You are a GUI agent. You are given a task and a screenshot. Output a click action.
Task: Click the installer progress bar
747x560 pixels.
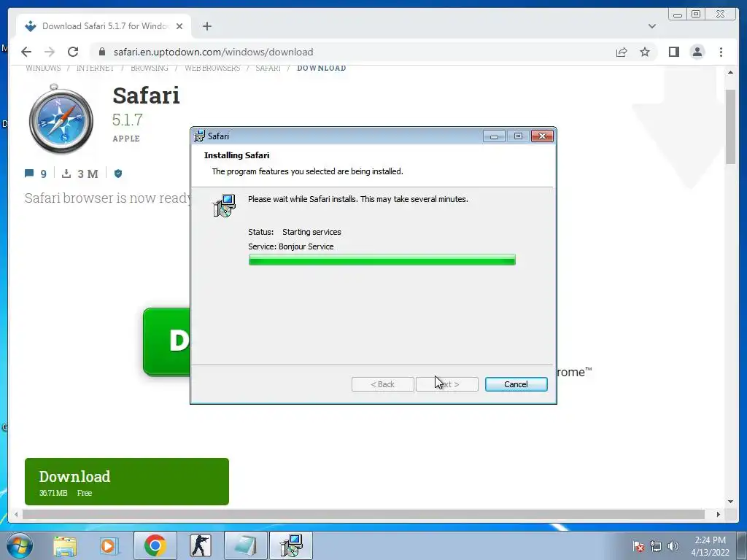tap(382, 260)
